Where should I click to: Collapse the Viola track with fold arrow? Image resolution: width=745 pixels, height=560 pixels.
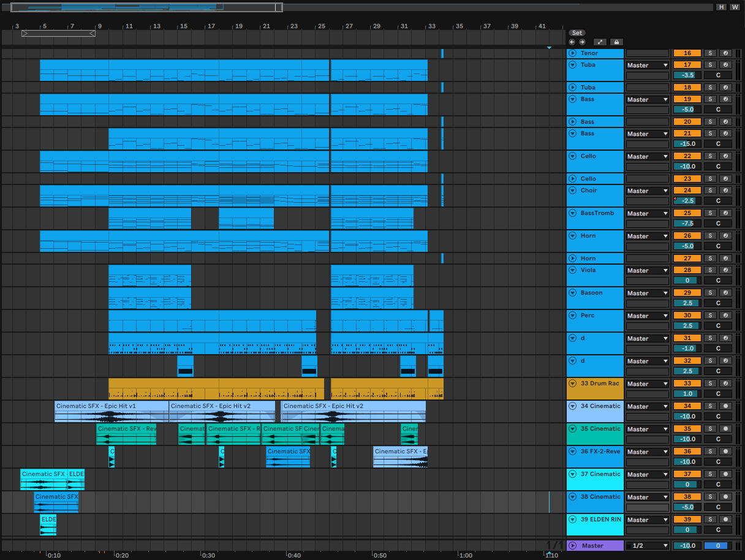(573, 270)
